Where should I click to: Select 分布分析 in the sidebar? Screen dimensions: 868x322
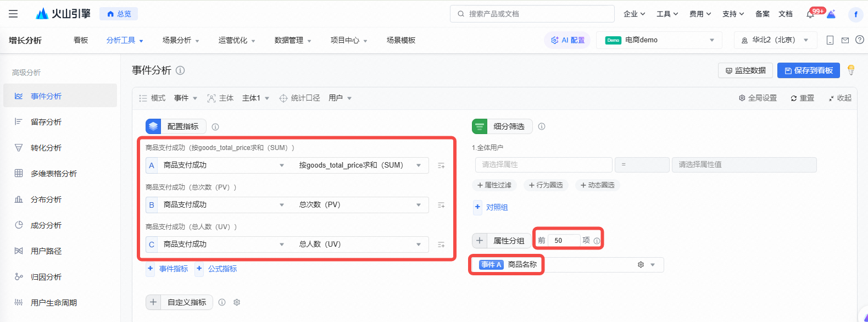pyautogui.click(x=60, y=199)
